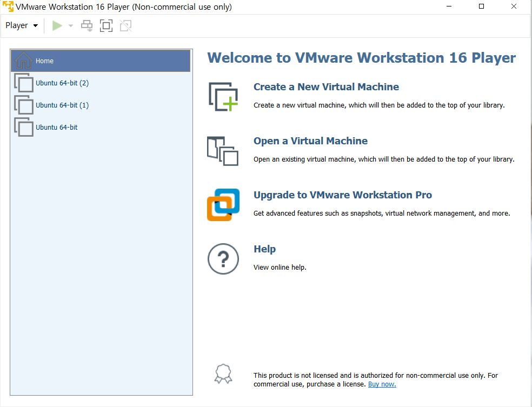Click Create a New Virtual Machine heading

(326, 87)
